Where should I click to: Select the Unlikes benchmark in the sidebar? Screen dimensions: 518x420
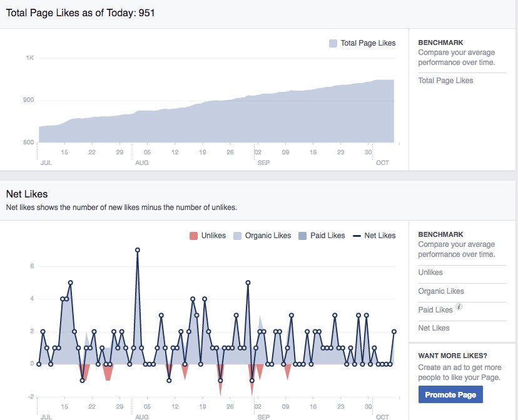(x=430, y=272)
